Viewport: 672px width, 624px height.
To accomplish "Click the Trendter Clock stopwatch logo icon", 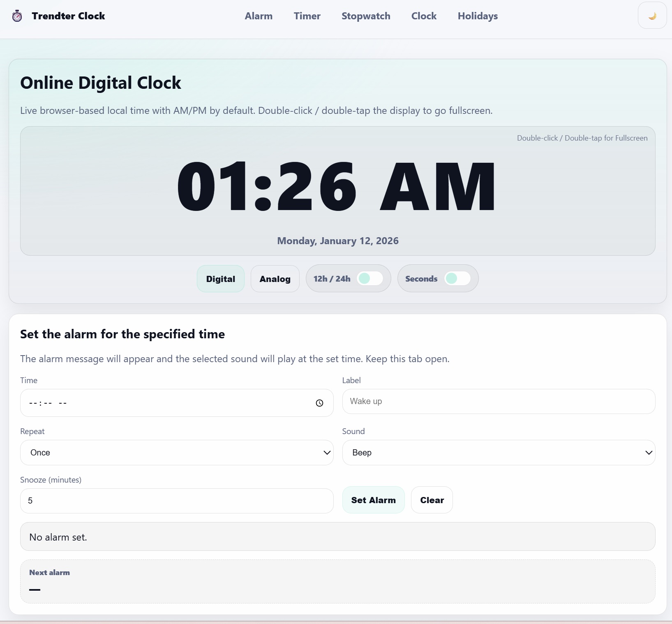I will coord(17,16).
